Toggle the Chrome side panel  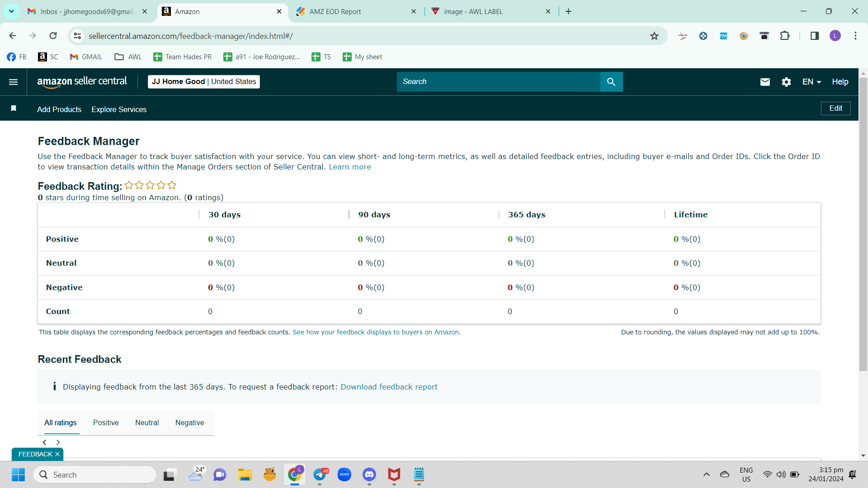[x=815, y=36]
